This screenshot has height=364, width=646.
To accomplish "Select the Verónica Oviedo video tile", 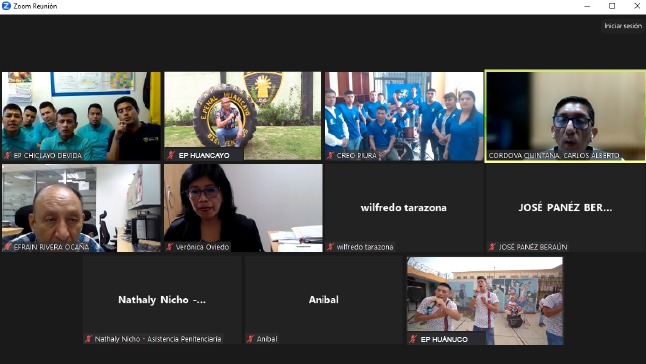I will [x=243, y=208].
